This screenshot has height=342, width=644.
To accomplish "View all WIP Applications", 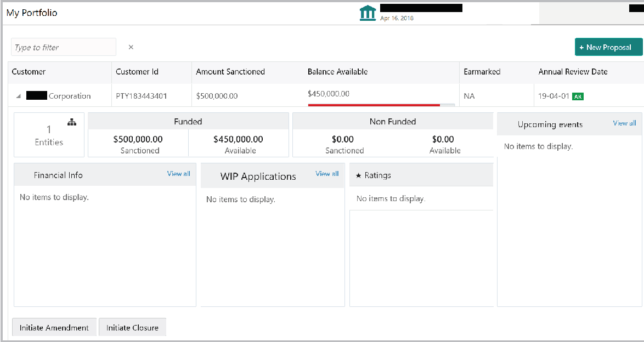I will 326,173.
